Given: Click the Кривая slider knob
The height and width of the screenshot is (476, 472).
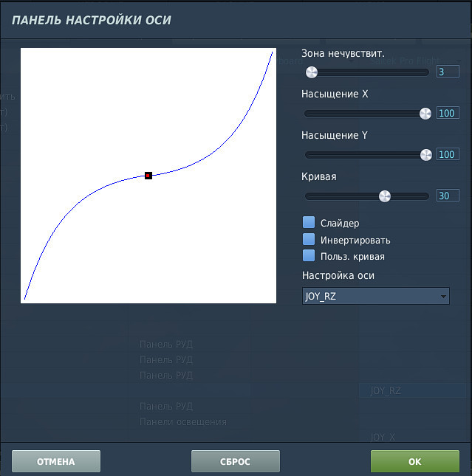Looking at the screenshot, I should [x=384, y=196].
